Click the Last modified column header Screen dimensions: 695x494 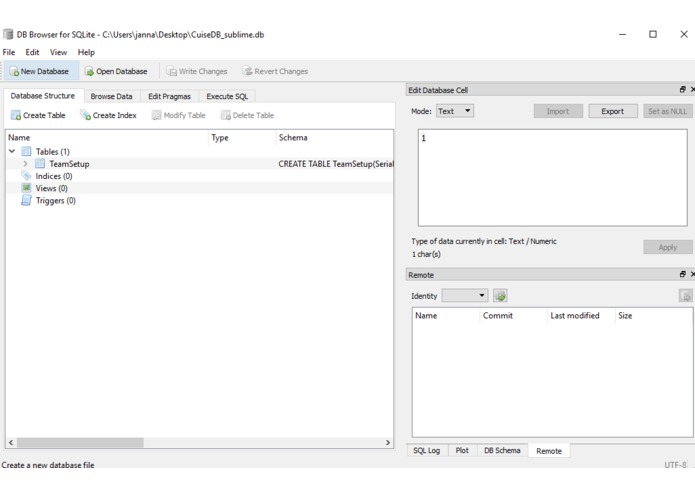click(581, 315)
